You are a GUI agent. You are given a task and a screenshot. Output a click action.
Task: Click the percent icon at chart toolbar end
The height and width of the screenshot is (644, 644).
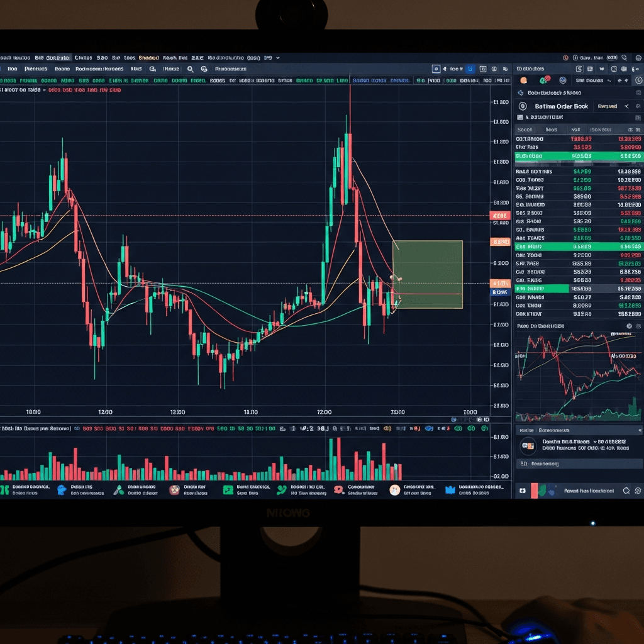tap(505, 69)
